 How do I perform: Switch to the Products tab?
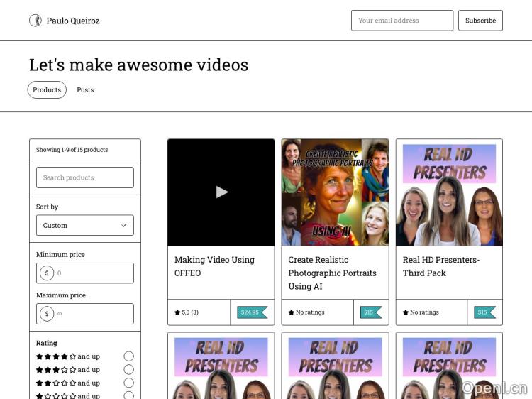click(x=47, y=90)
